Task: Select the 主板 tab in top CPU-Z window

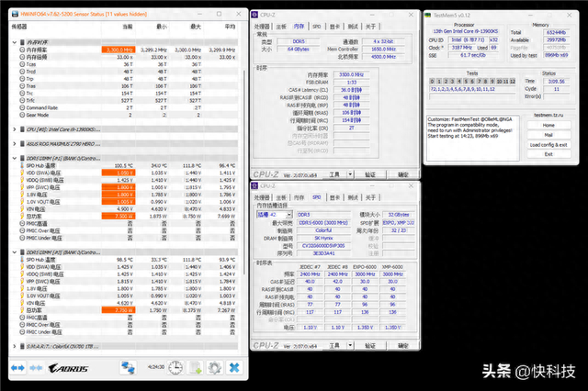Action: click(280, 28)
